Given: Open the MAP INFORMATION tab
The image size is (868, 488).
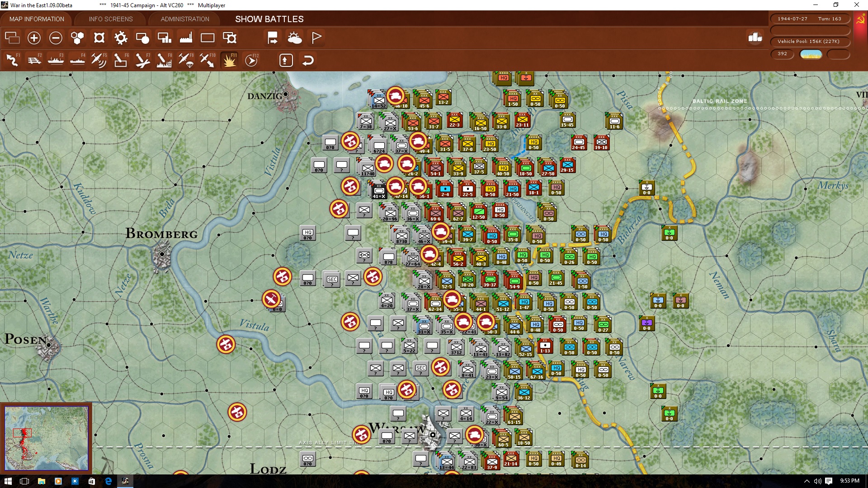Looking at the screenshot, I should [x=37, y=19].
